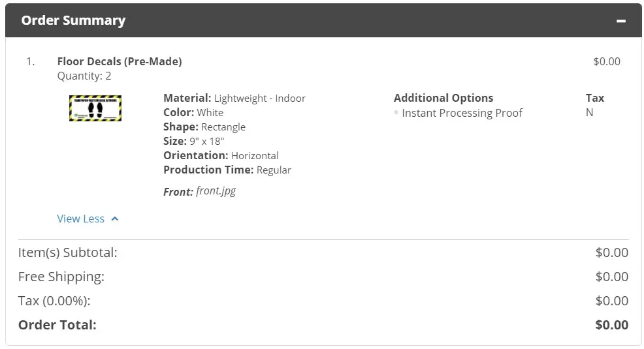This screenshot has height=349, width=644.
Task: Click the Quantity: 2 text
Action: click(x=84, y=76)
